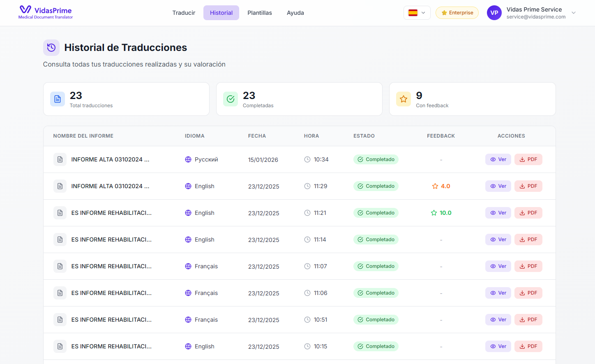Click the star icon on Con feedback card
Viewport: 595px width, 364px height.
[x=403, y=99]
